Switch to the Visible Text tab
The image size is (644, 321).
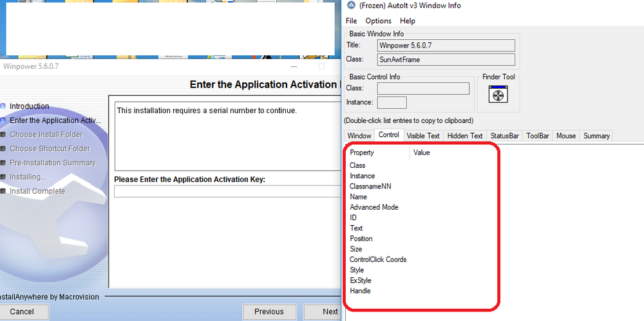[x=423, y=136]
